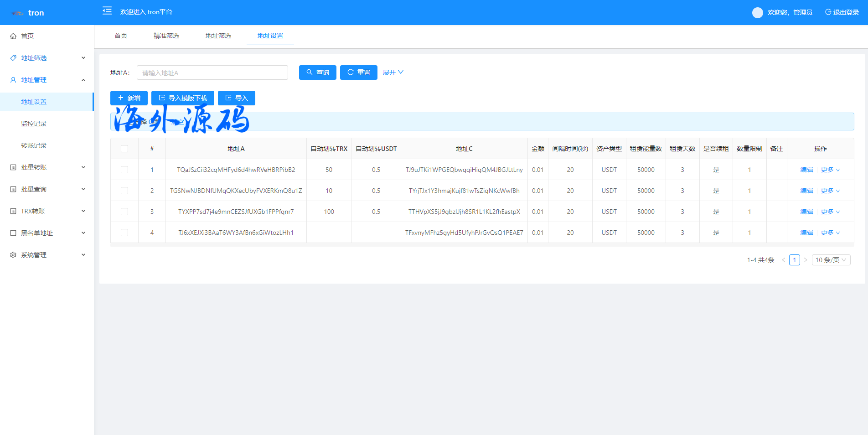Select the checkbox for row 3
The width and height of the screenshot is (868, 435).
point(124,212)
